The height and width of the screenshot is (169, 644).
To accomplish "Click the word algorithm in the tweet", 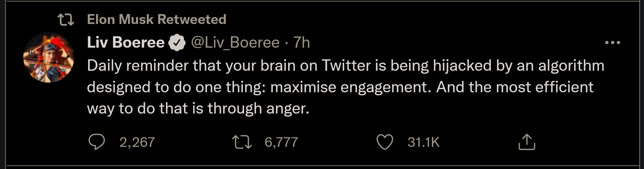I will [571, 66].
